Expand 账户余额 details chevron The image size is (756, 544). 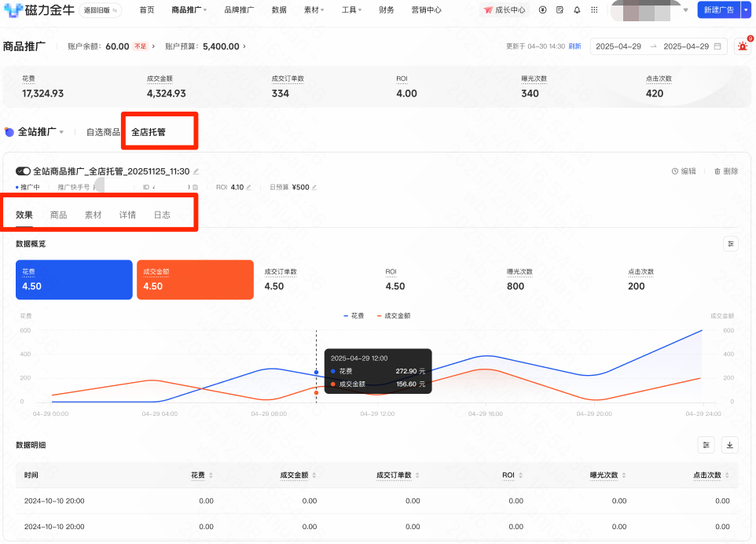coord(153,47)
